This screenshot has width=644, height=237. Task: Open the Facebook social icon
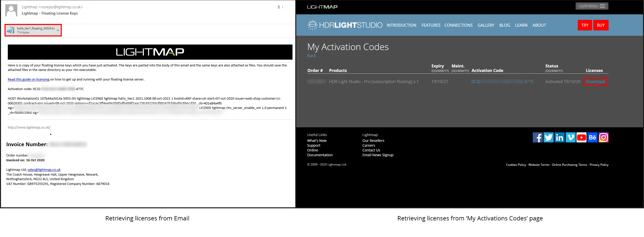coord(538,137)
